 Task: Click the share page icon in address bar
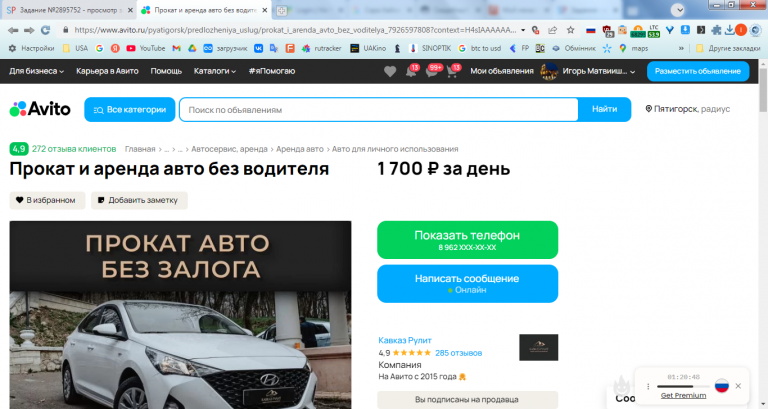[x=552, y=30]
